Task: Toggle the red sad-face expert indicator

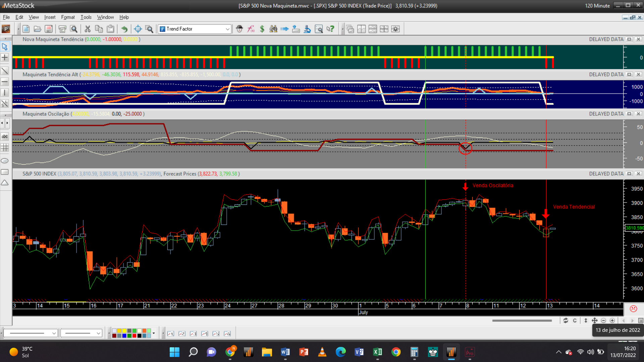Action: [633, 309]
